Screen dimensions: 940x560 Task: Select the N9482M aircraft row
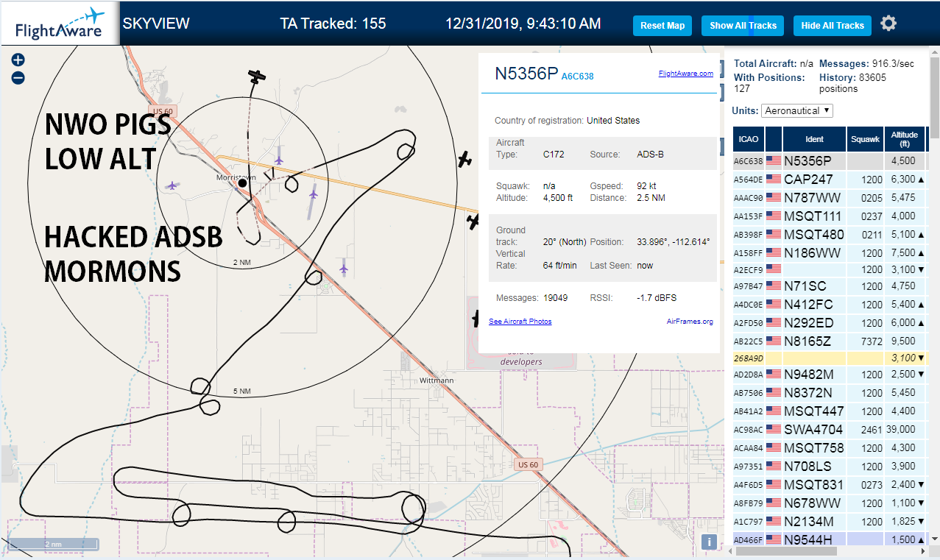tap(830, 375)
